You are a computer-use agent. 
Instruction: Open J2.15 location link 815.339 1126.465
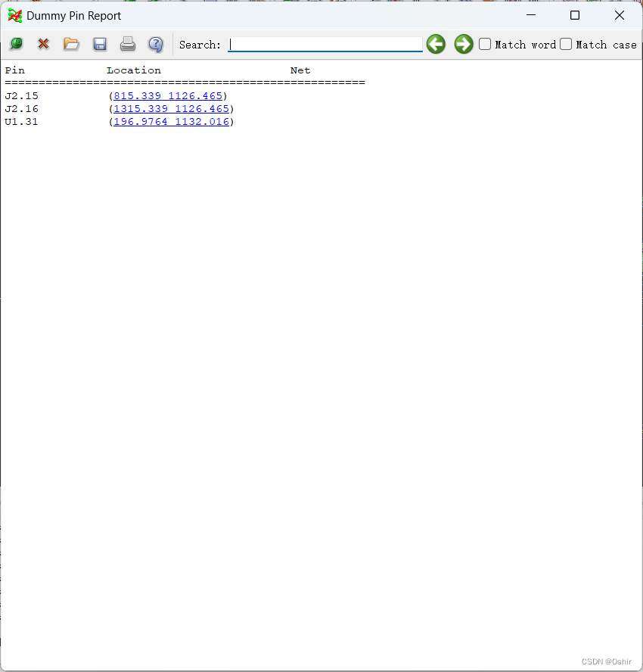click(x=168, y=96)
